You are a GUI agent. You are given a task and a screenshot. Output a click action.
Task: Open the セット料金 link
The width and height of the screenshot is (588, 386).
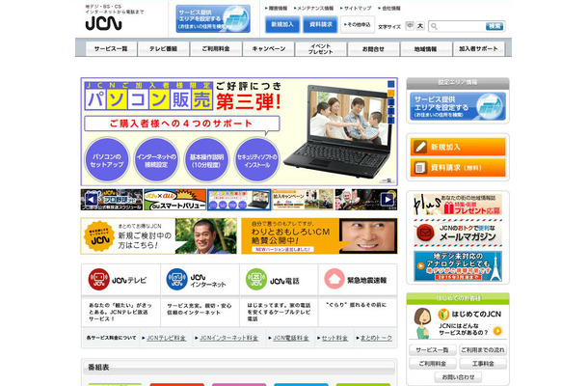pyautogui.click(x=334, y=338)
